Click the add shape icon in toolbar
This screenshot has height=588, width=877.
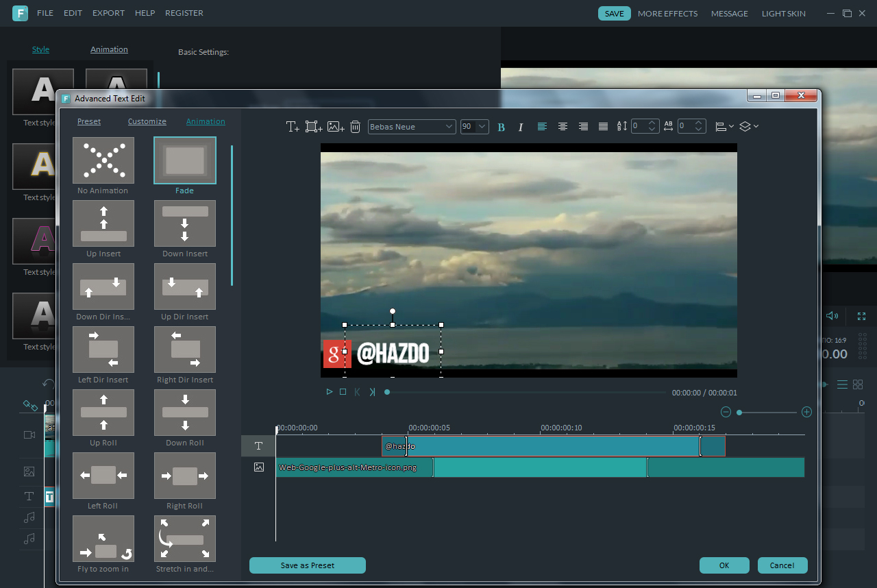tap(314, 126)
